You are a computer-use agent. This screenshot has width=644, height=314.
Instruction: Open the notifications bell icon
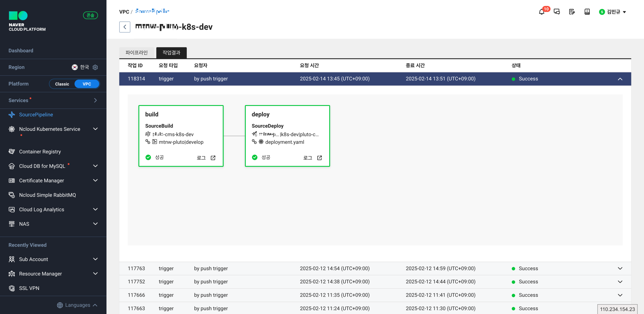point(542,12)
